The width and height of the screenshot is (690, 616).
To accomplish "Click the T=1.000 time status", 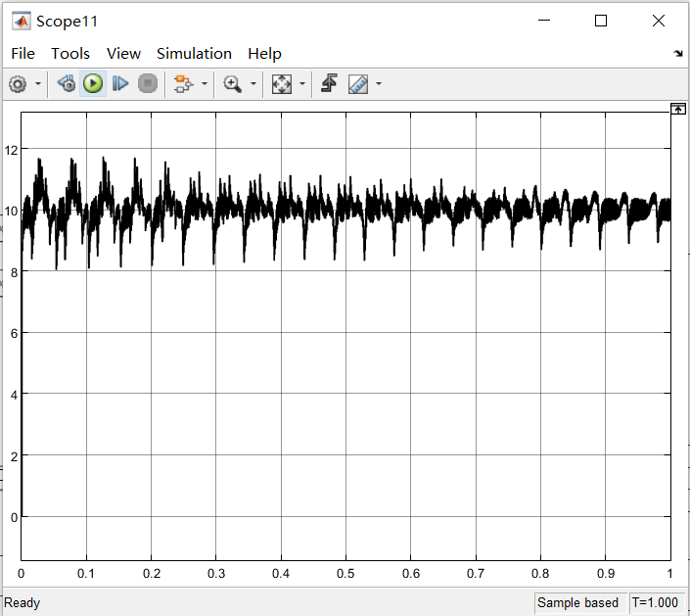I will click(x=655, y=602).
